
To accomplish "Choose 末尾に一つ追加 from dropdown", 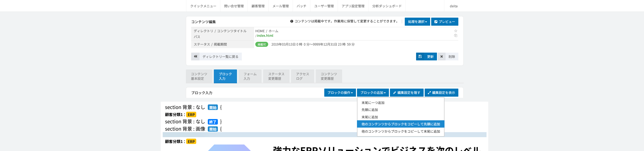I will (401, 103).
